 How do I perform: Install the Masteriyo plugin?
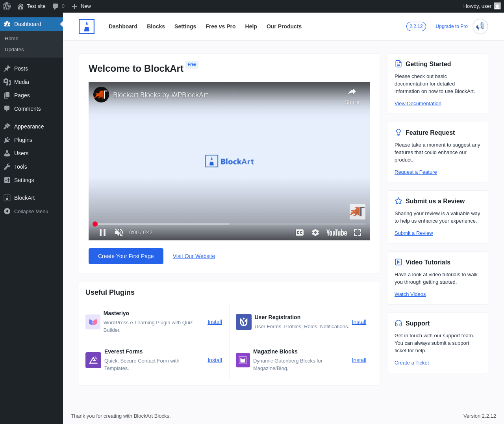point(215,322)
